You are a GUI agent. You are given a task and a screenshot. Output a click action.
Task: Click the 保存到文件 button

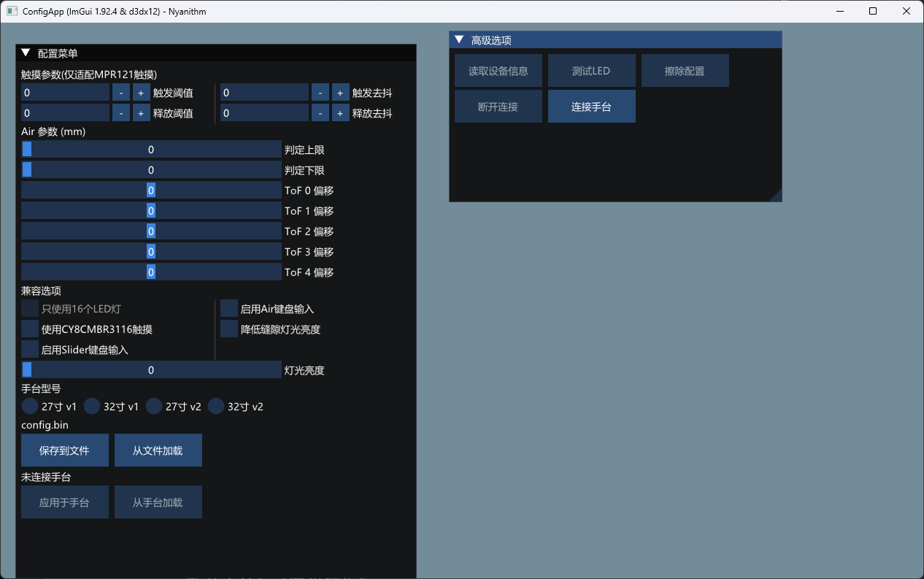coord(65,450)
